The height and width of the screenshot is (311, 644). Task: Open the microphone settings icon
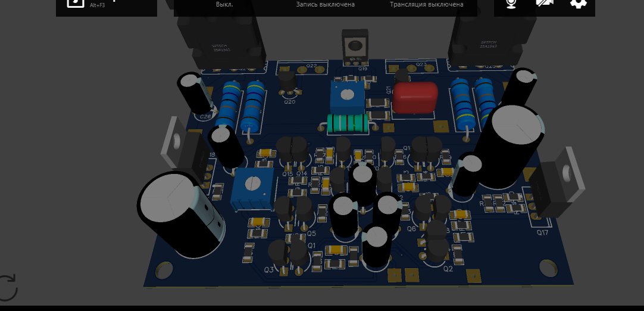511,4
